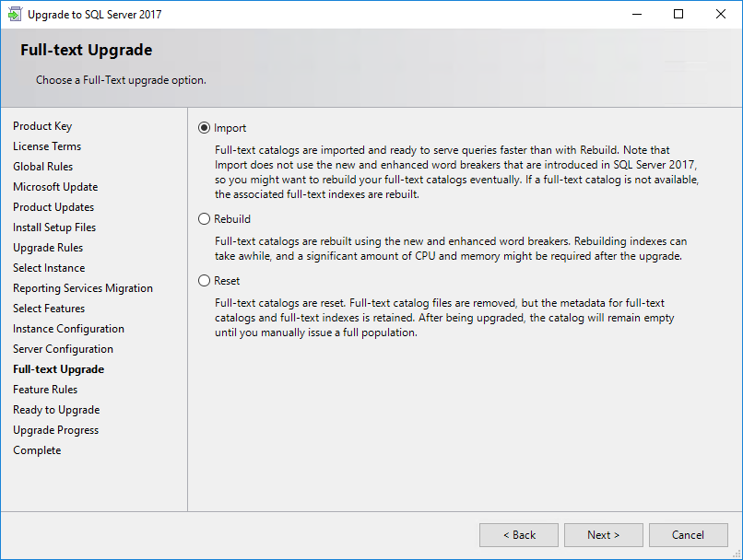Maximize the upgrade wizard window
The width and height of the screenshot is (743, 560).
pos(678,14)
